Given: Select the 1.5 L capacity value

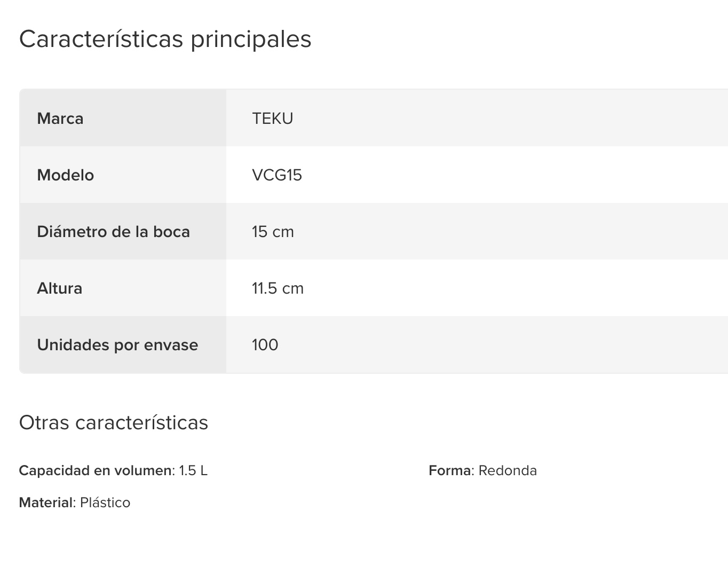Looking at the screenshot, I should pos(193,470).
